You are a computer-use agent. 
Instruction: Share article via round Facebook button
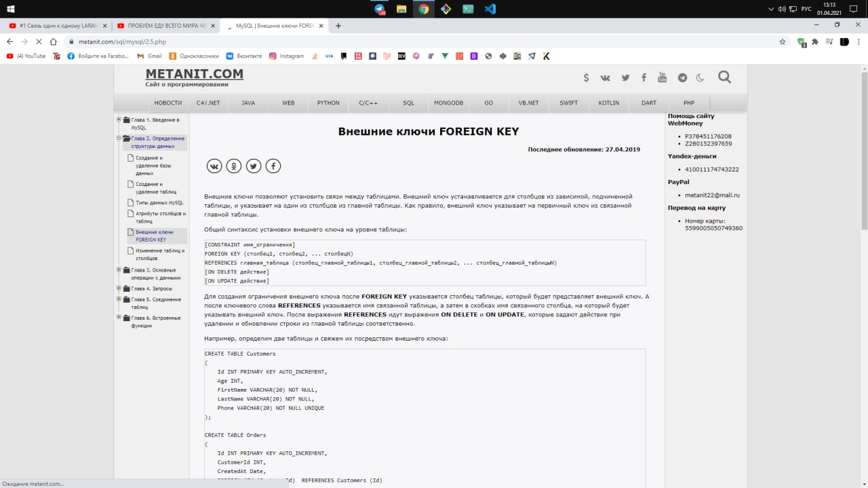(x=273, y=166)
